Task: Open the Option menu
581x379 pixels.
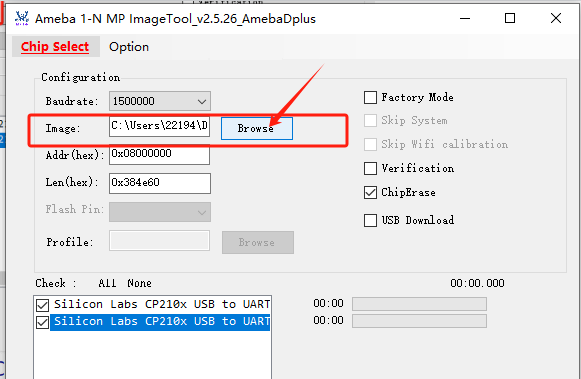Action: 129,47
